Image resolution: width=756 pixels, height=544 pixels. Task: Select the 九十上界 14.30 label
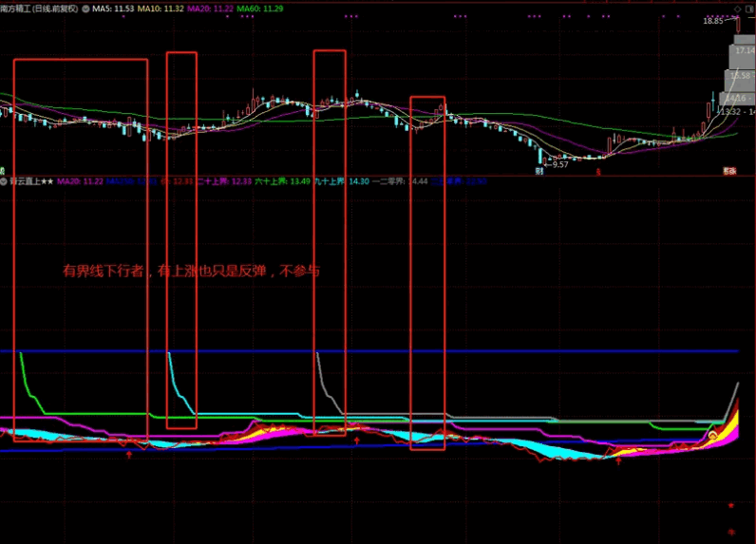click(x=342, y=181)
